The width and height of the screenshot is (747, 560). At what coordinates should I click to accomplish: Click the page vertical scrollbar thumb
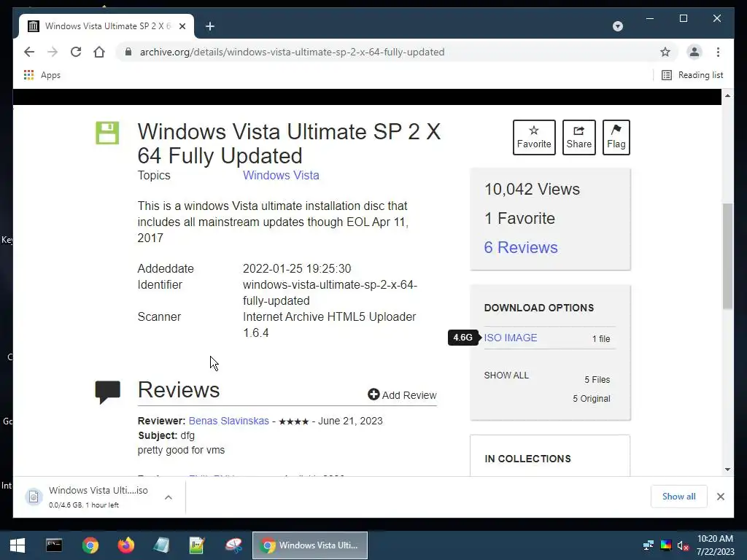tap(727, 256)
